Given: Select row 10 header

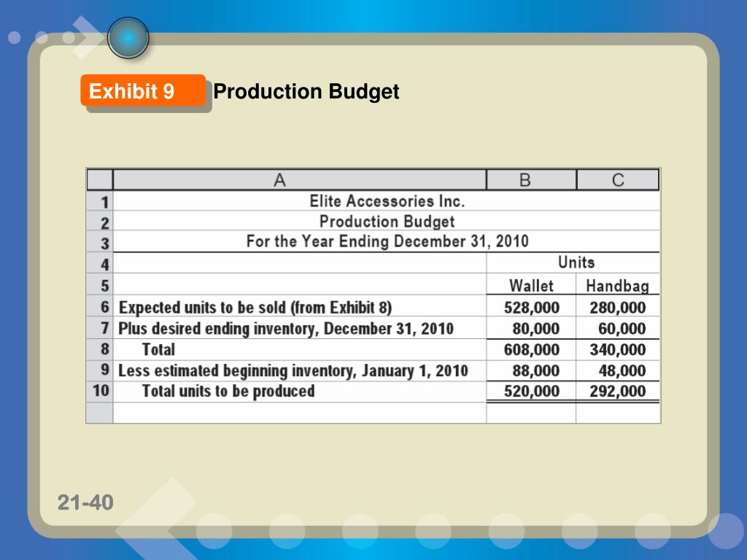Looking at the screenshot, I should [99, 391].
